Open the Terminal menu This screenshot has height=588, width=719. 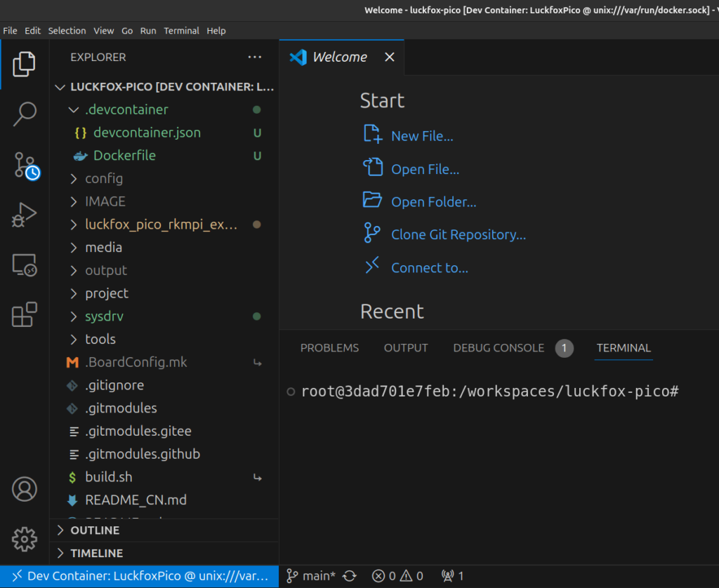point(182,31)
